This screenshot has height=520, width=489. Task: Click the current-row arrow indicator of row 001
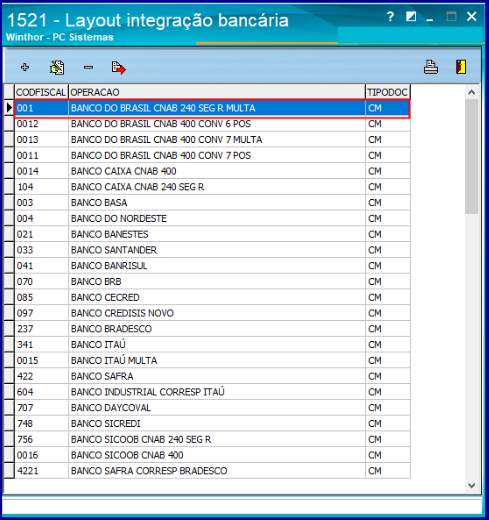[9, 108]
